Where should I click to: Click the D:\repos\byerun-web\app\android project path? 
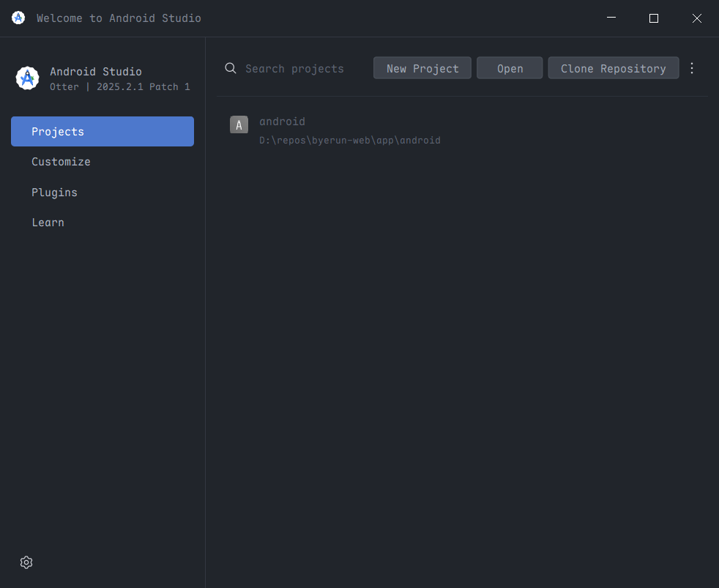(350, 140)
